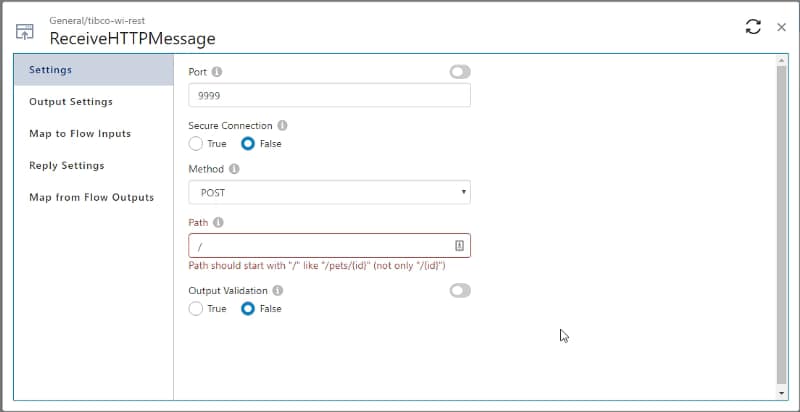Click the ReceiveHTTPMessage trigger icon
The width and height of the screenshot is (800, 412).
coord(25,32)
